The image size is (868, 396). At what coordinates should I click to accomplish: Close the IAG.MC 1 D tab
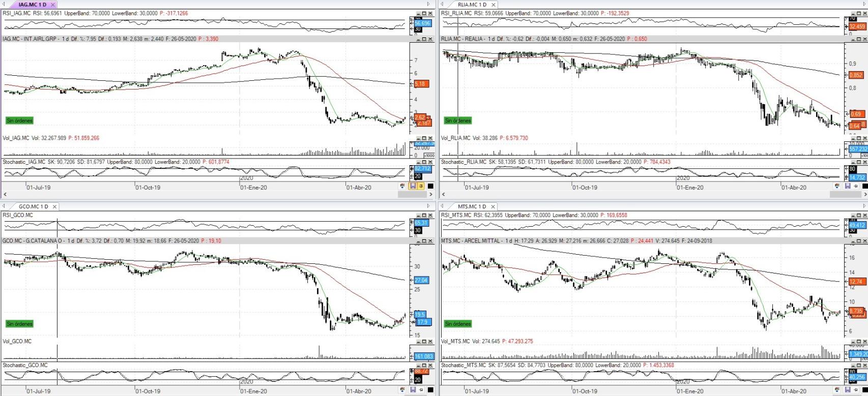[53, 5]
